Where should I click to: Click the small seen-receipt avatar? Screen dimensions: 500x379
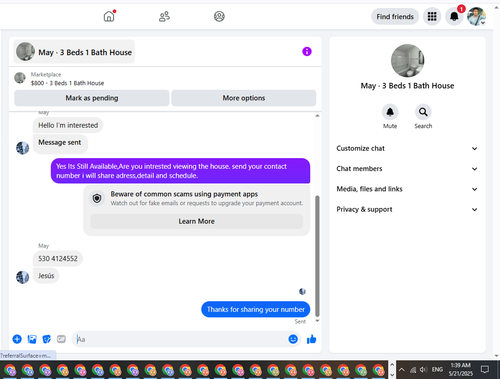pos(302,292)
